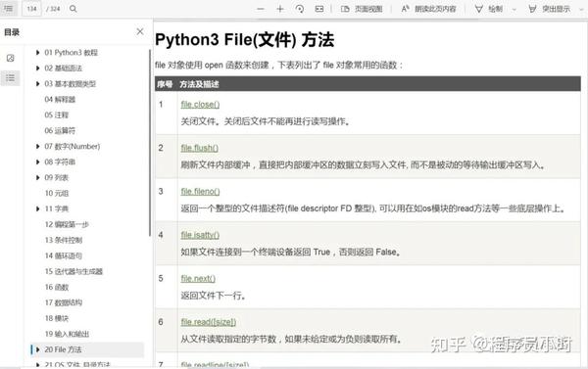588x369 pixels.
Task: Select 15 迭代器与生成器 in the outline
Action: [x=73, y=271]
